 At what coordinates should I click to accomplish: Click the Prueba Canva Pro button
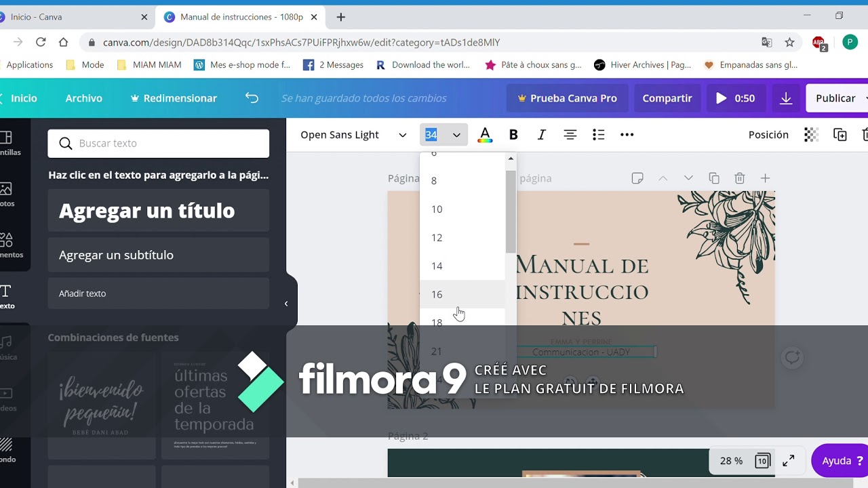point(568,98)
